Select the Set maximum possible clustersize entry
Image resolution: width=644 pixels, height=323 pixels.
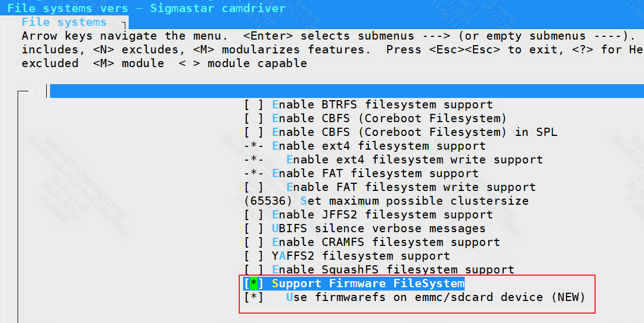[414, 201]
